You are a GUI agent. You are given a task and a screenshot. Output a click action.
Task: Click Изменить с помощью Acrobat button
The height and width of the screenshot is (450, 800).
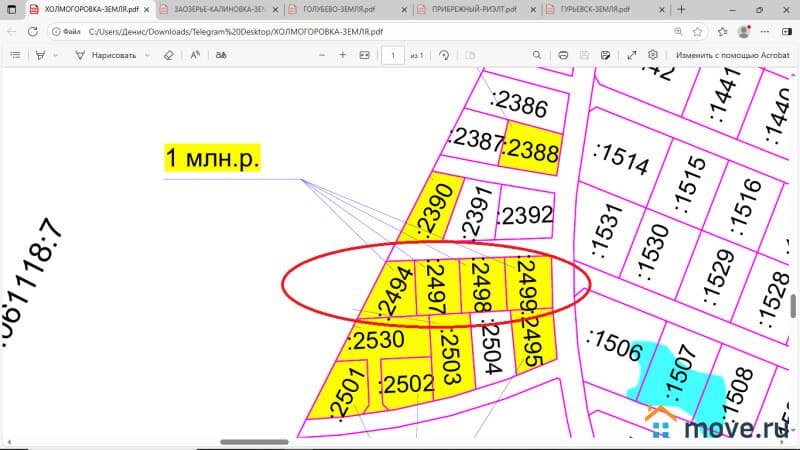tap(731, 55)
